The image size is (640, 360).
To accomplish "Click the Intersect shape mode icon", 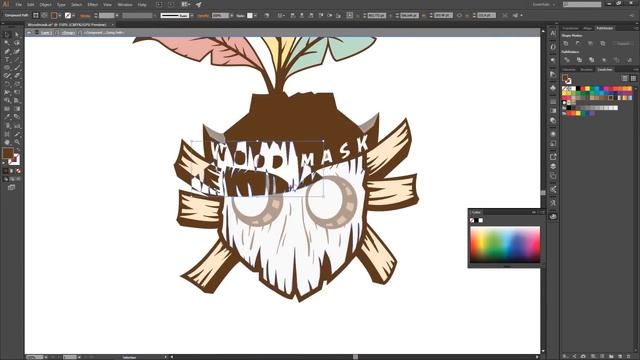I will [591, 43].
